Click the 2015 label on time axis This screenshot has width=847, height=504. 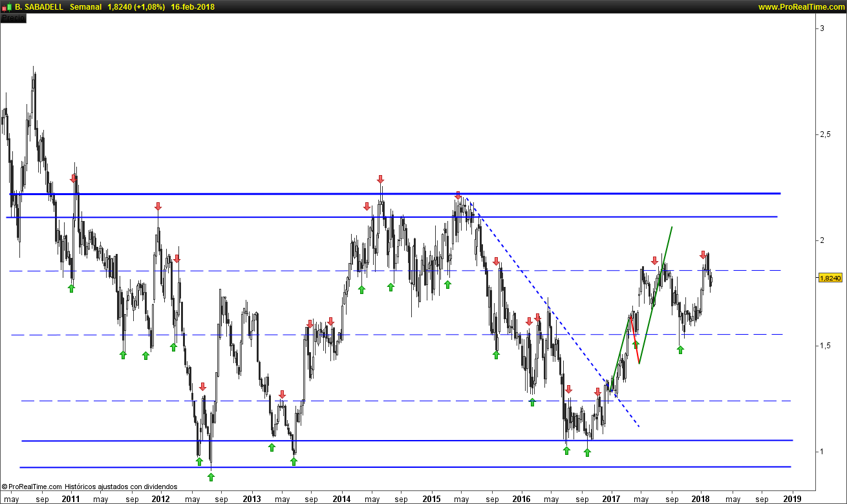tap(431, 499)
